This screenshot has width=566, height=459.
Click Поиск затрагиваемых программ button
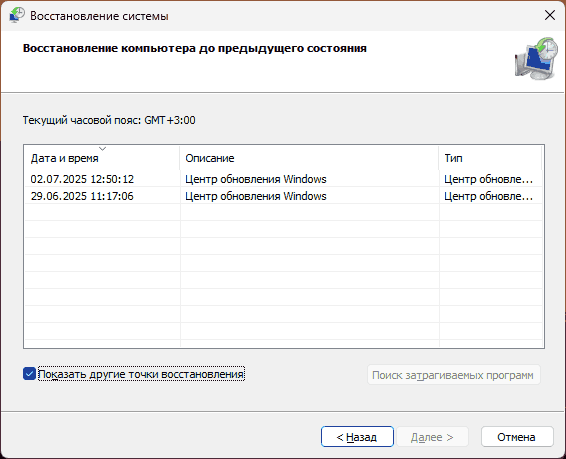pos(453,375)
